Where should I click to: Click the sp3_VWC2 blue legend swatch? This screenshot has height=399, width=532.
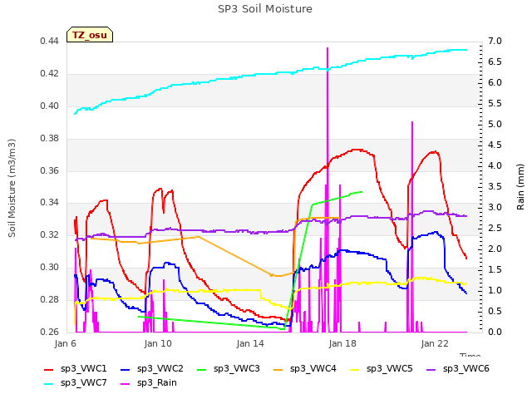click(x=126, y=370)
